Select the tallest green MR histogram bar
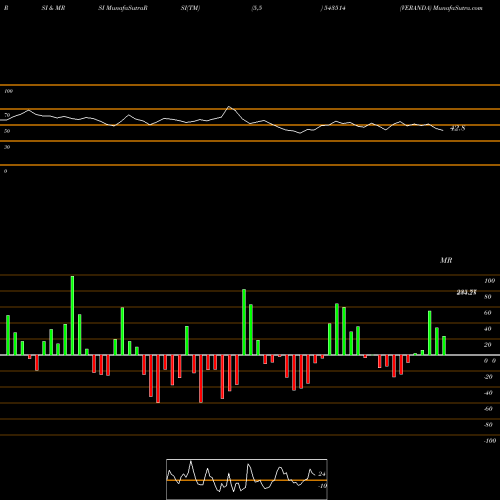The height and width of the screenshot is (500, 500). tap(72, 315)
